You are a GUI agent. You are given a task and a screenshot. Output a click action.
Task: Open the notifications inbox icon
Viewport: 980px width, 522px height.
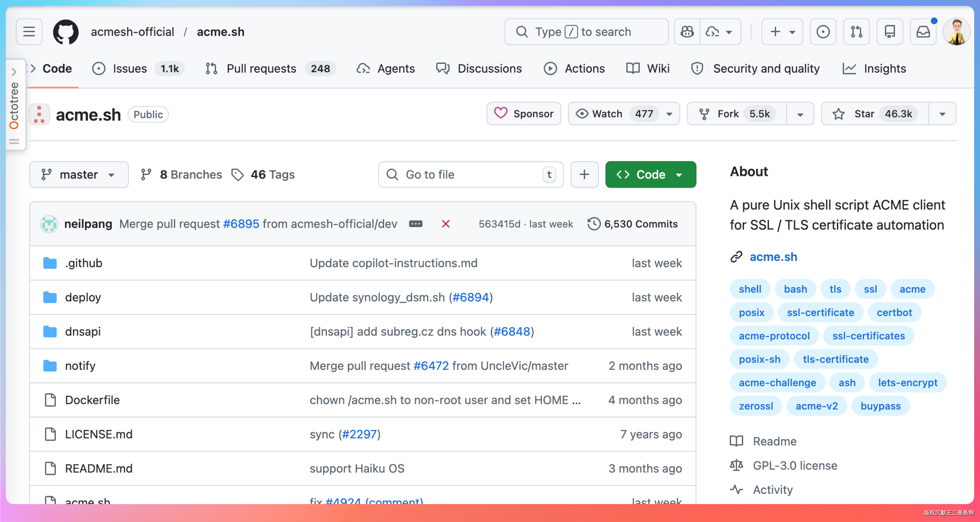pos(923,32)
